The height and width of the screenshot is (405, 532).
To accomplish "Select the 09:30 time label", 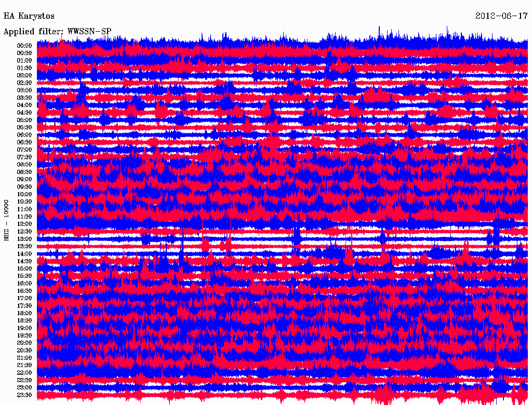I will click(24, 187).
